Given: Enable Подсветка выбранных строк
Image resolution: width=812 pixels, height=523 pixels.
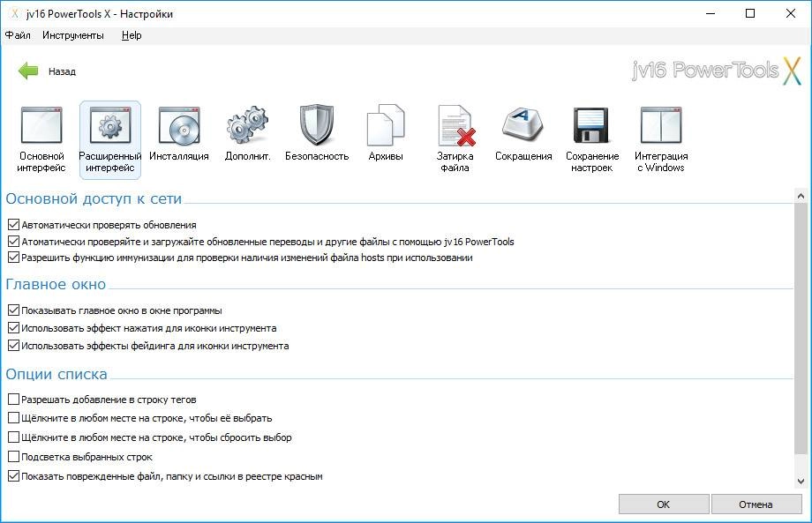Looking at the screenshot, I should pos(13,456).
